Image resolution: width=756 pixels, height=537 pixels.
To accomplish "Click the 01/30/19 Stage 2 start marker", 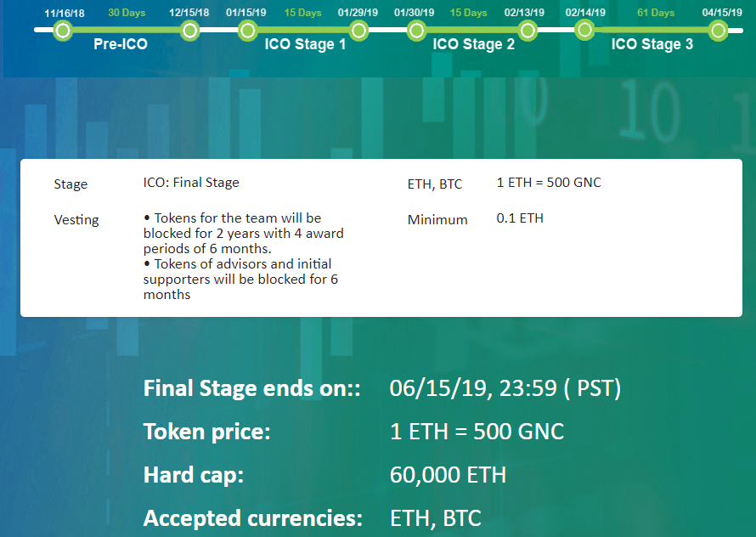I will click(x=416, y=31).
